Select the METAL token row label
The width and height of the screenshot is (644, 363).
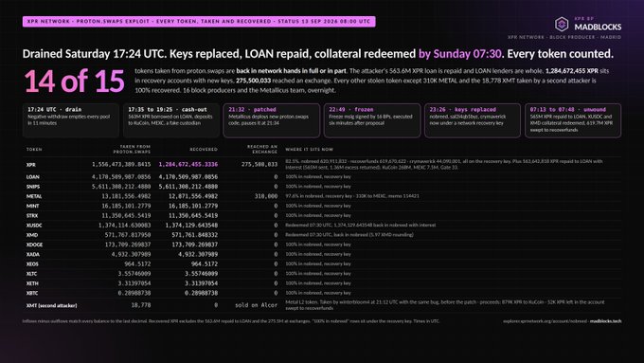pyautogui.click(x=34, y=196)
